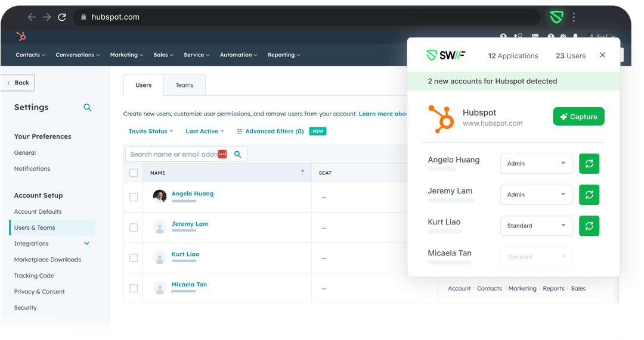This screenshot has height=340, width=644.
Task: Open Angelo Huang's user name link
Action: (192, 194)
